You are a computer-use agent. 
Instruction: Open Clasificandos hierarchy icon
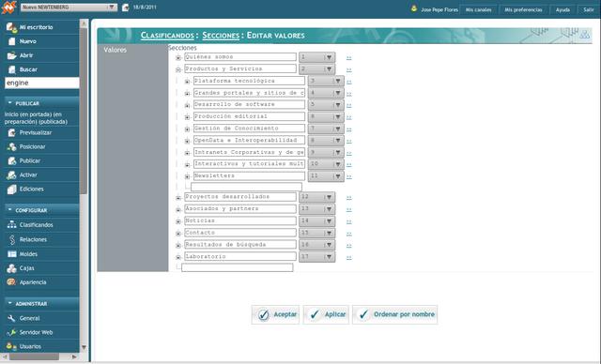[x=11, y=225]
